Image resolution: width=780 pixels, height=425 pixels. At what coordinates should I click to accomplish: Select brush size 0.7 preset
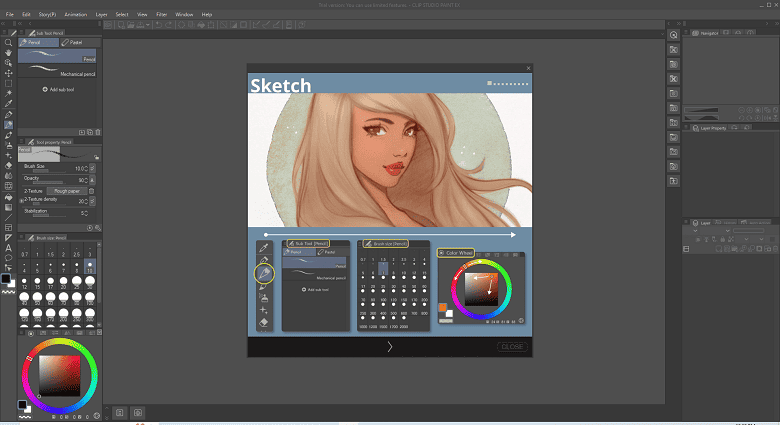point(25,251)
